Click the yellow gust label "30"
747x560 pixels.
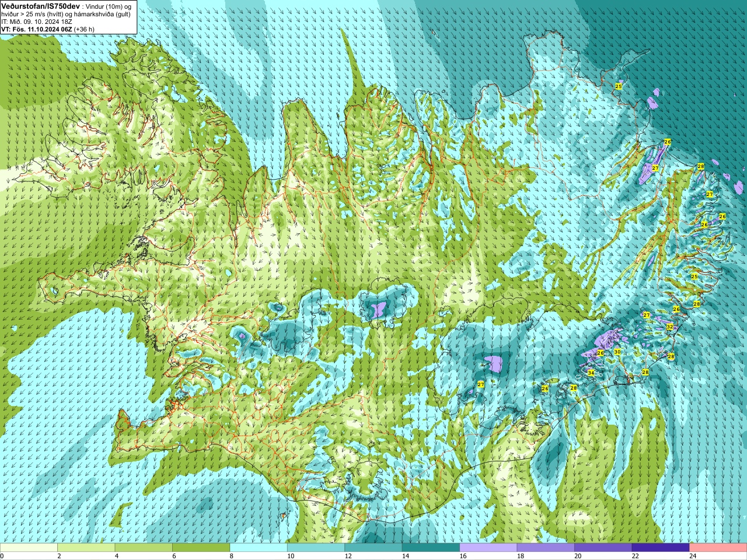[617, 352]
